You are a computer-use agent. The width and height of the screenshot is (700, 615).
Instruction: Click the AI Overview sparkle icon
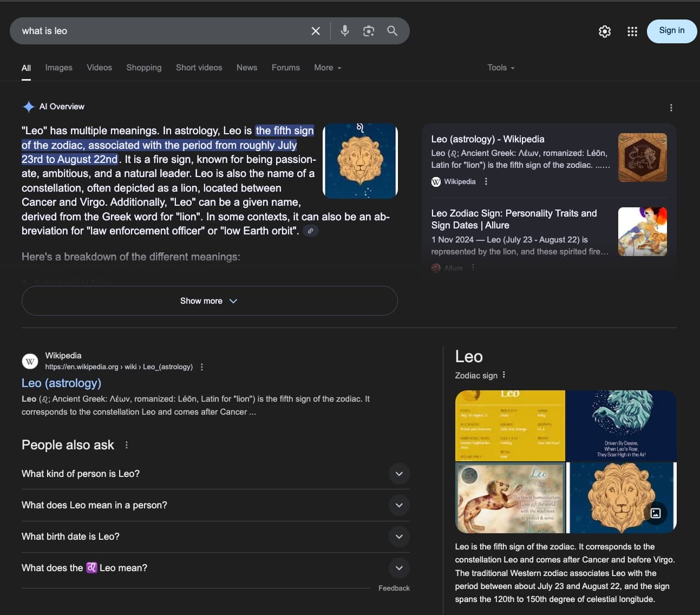pos(29,107)
